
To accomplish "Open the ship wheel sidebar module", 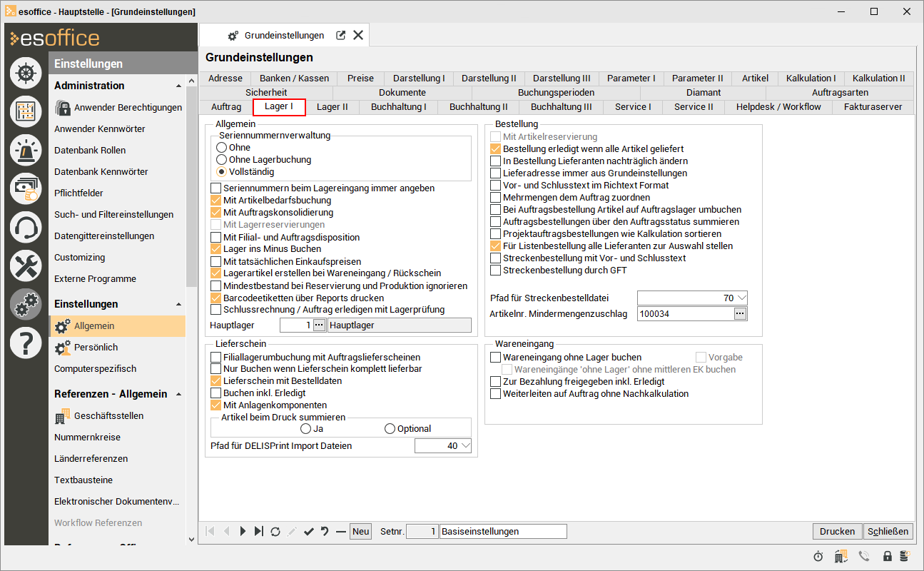I will 26,73.
